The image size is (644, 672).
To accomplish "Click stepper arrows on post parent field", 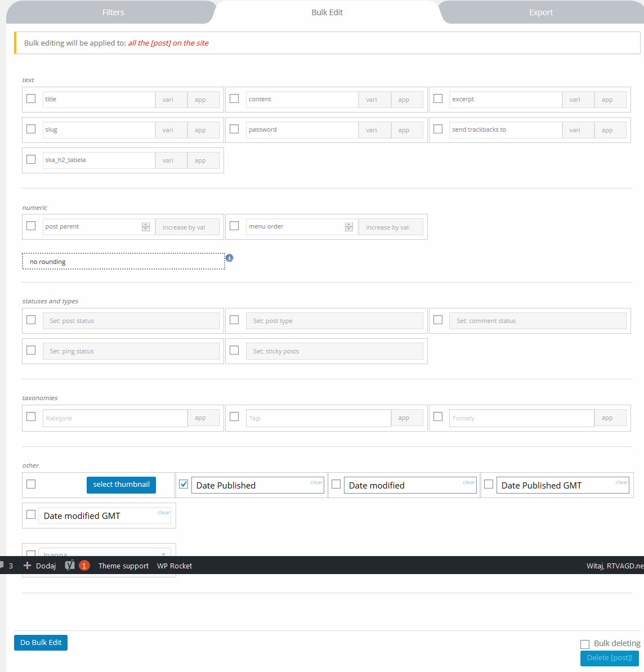I will [146, 227].
